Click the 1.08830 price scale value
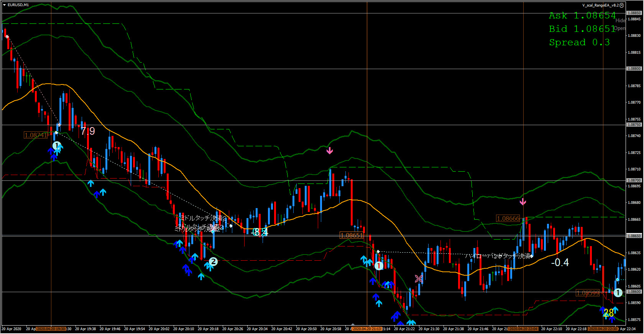This screenshot has width=644, height=334. click(x=634, y=36)
